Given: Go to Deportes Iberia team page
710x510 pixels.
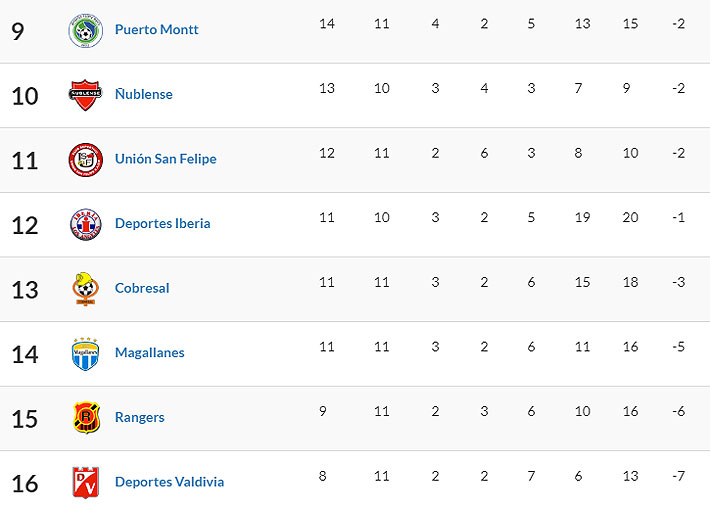Looking at the screenshot, I should 162,224.
